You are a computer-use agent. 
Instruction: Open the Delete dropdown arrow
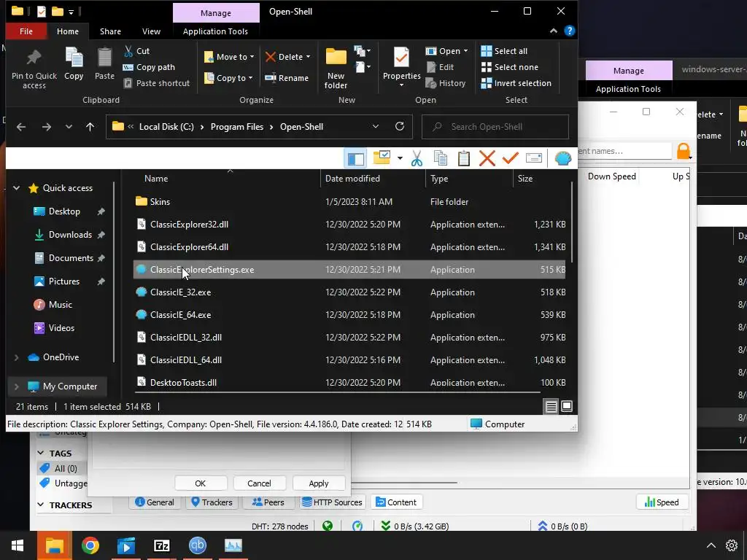tap(309, 57)
